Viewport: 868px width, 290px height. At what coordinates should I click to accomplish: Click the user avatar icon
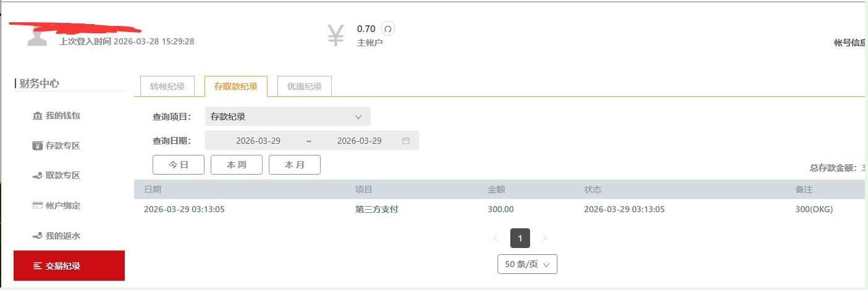[38, 37]
